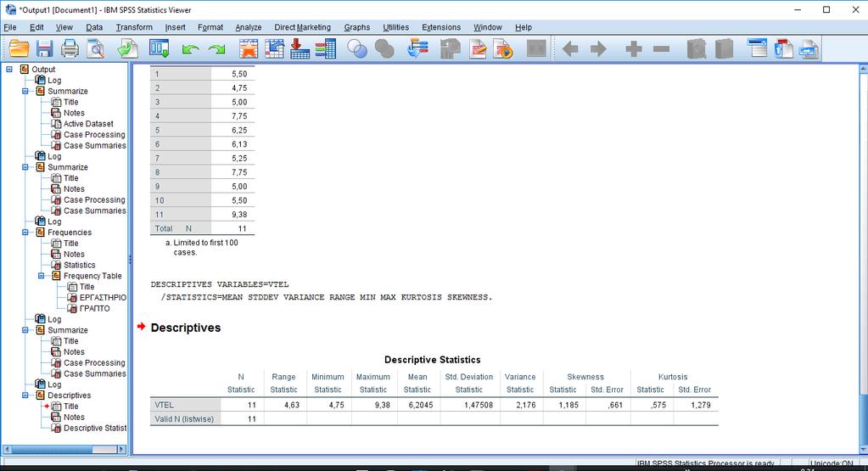The image size is (868, 471).
Task: Click the Descriptive Statistics table title
Action: point(433,360)
